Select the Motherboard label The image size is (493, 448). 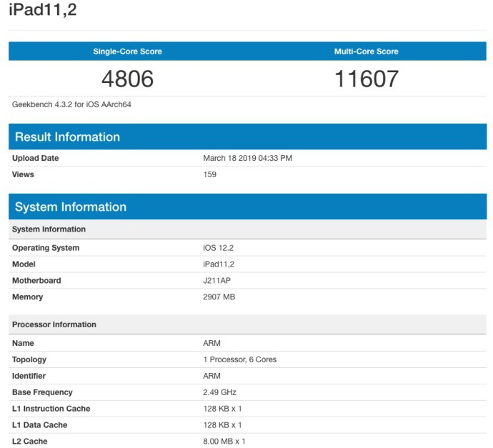click(x=36, y=280)
